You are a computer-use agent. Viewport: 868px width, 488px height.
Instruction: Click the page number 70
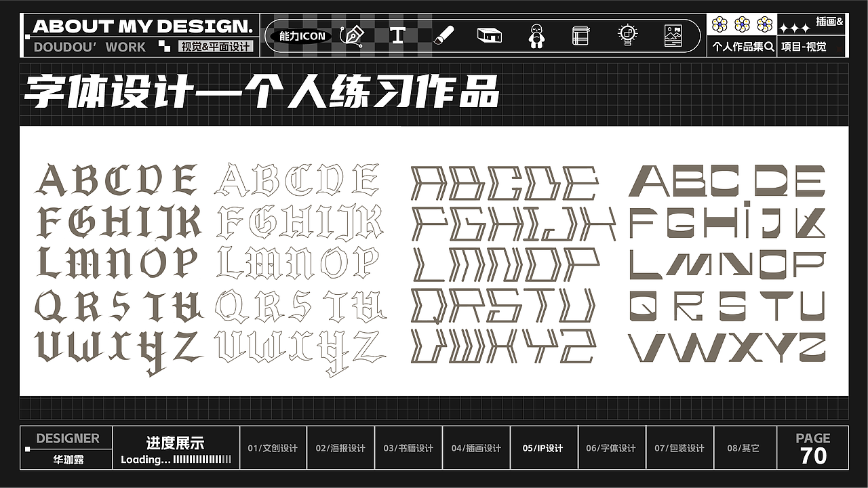coord(813,456)
